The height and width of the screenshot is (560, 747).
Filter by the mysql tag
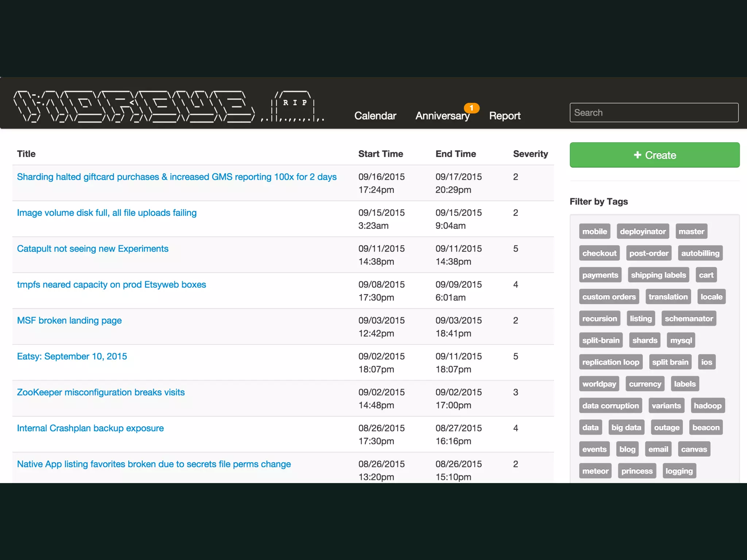coord(681,341)
